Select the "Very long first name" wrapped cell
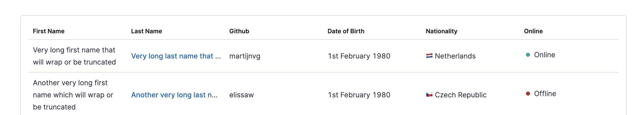The height and width of the screenshot is (115, 644). (74, 56)
